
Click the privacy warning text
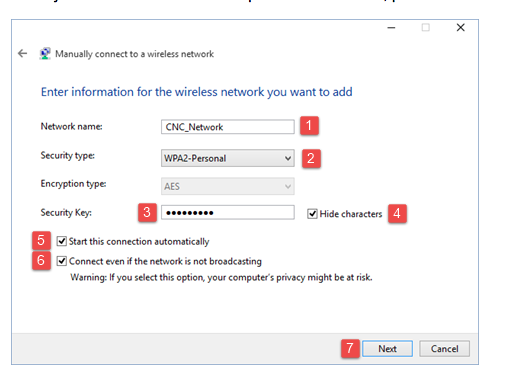[x=221, y=278]
